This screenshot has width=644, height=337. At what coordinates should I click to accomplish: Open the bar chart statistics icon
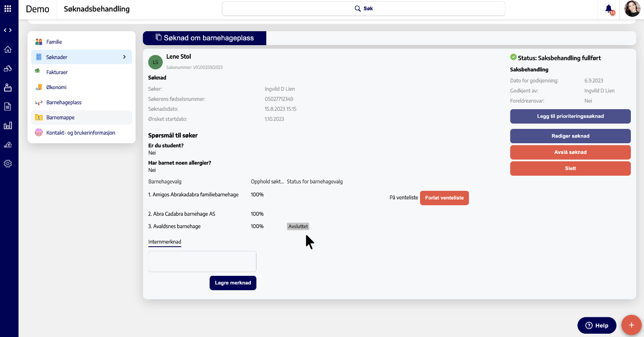tap(8, 126)
